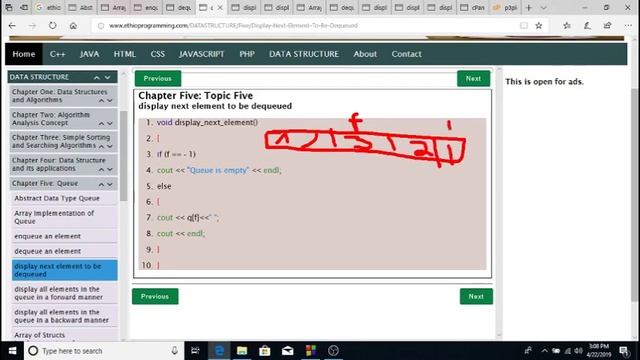The width and height of the screenshot is (640, 360).
Task: Collapse Chapter Four up arrow
Action: 101,169
